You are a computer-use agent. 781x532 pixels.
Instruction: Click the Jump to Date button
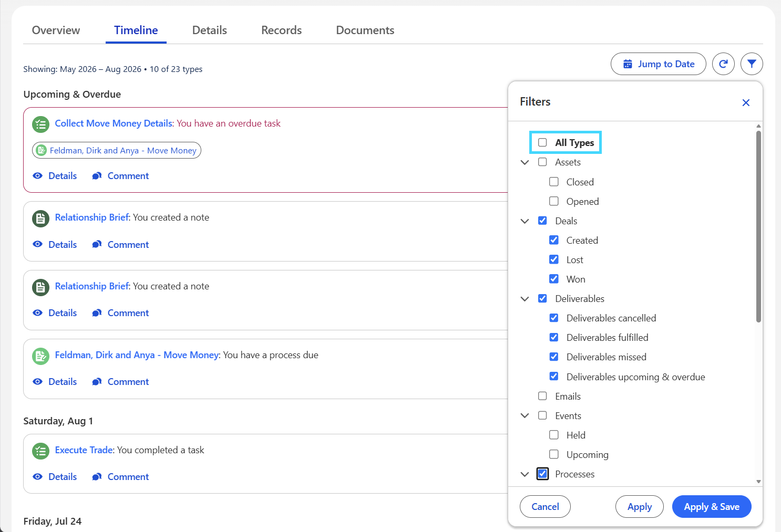pos(659,64)
